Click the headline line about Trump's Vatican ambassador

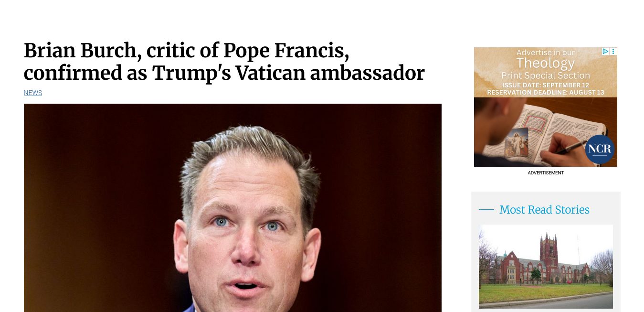(224, 73)
